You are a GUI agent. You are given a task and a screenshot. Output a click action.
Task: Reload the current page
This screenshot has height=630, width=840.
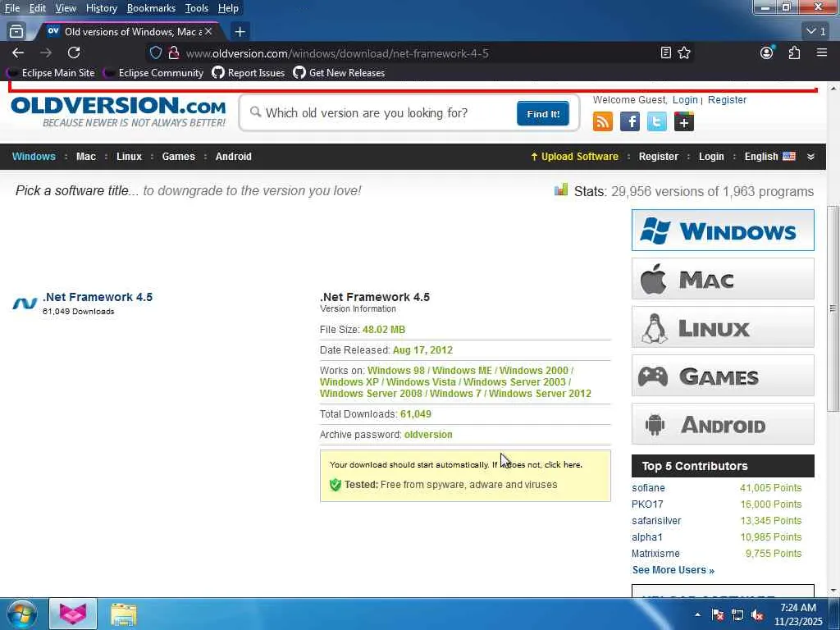(x=74, y=52)
